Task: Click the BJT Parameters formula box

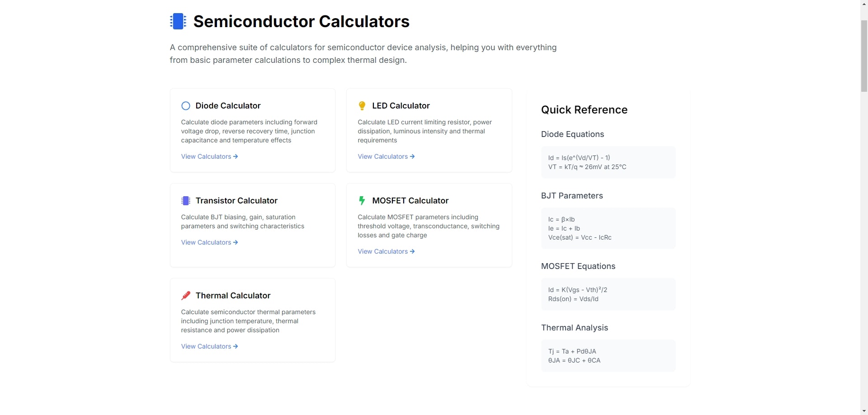Action: (x=608, y=228)
